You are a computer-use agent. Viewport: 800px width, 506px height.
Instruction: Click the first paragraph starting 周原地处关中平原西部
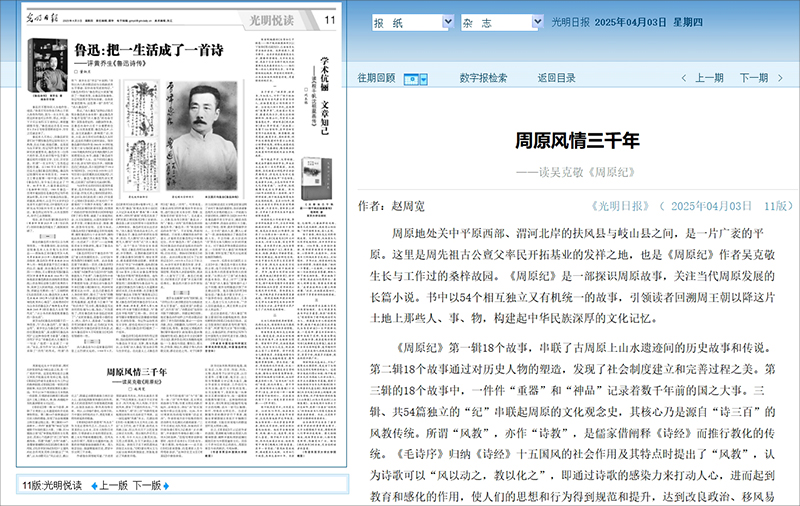click(x=572, y=276)
